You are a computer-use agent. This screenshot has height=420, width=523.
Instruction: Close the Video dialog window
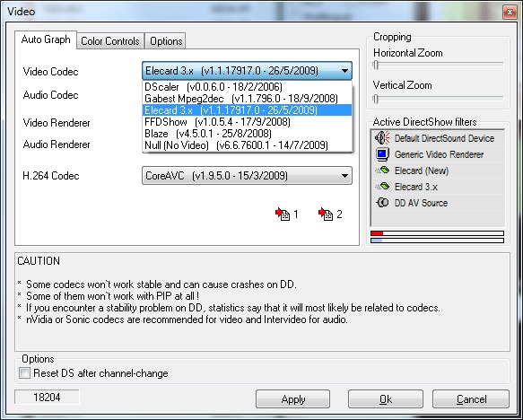tap(510, 13)
